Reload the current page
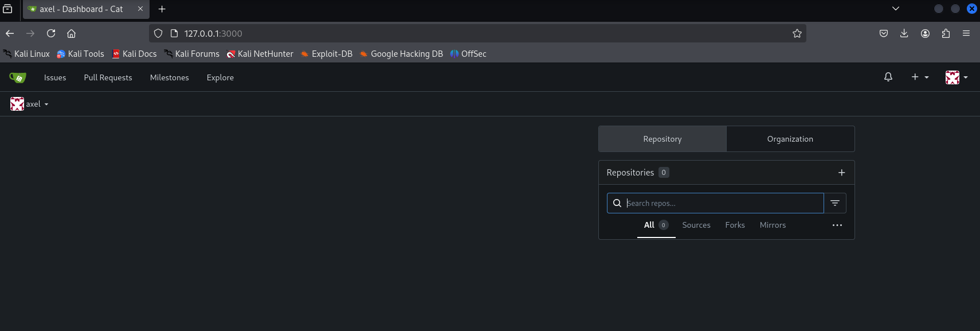 (51, 33)
